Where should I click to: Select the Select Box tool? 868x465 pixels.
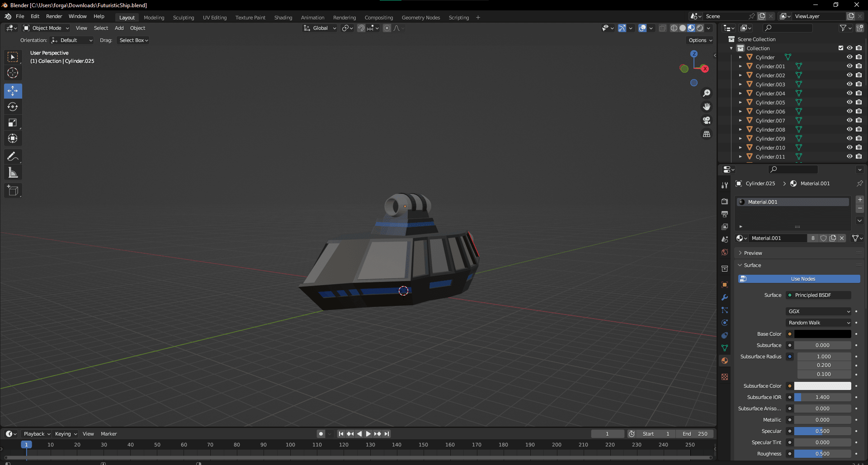(13, 57)
